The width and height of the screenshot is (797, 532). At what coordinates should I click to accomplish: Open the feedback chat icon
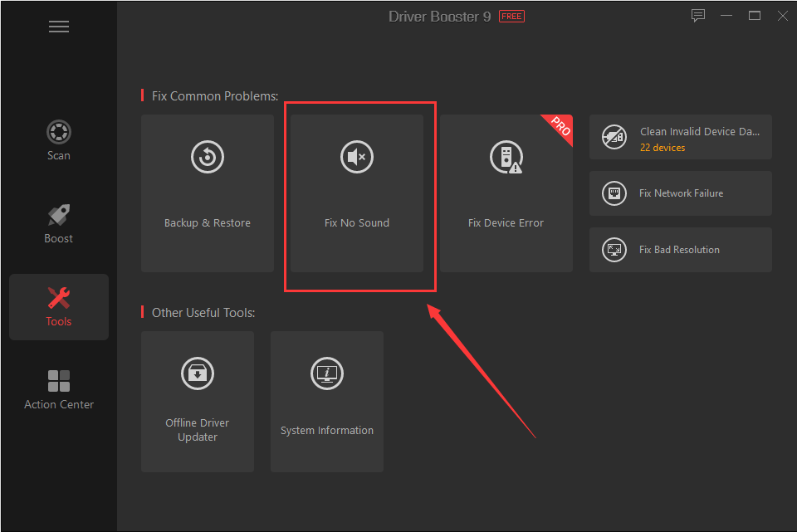click(x=698, y=16)
